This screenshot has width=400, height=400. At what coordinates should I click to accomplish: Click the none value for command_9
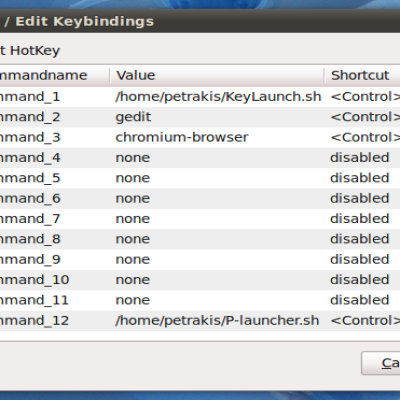point(133,260)
